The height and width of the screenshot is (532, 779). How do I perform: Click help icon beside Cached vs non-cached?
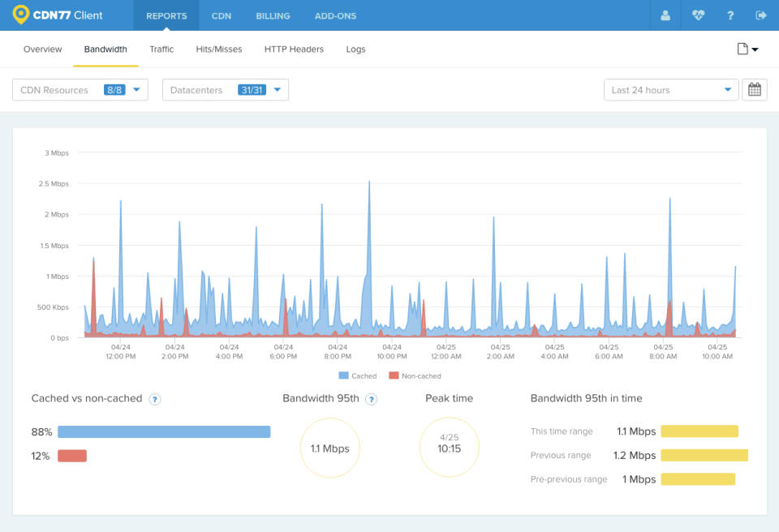coord(154,399)
